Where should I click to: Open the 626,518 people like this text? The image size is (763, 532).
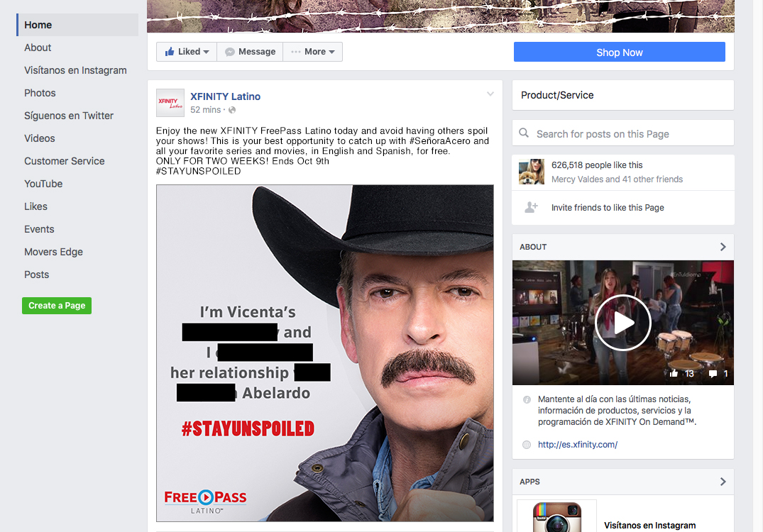(597, 165)
